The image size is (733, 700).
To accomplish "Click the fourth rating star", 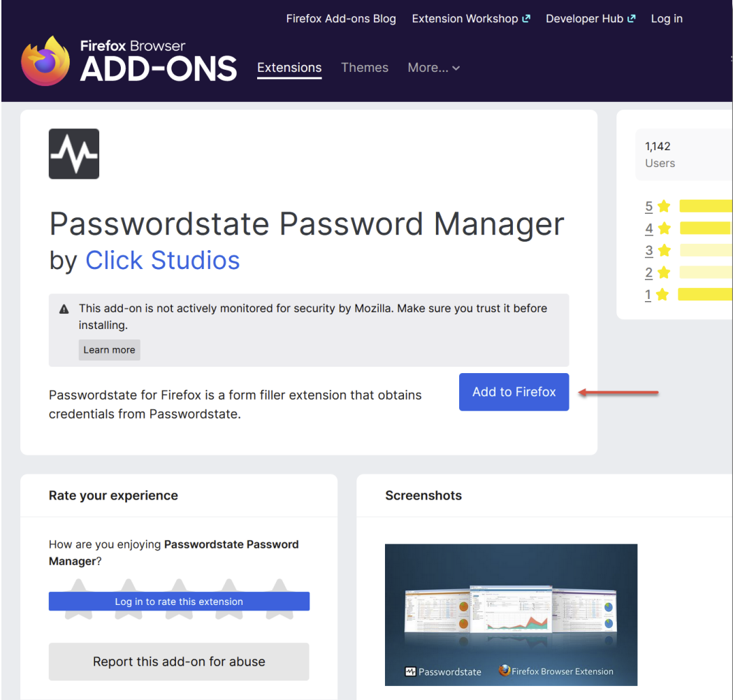I will click(229, 599).
